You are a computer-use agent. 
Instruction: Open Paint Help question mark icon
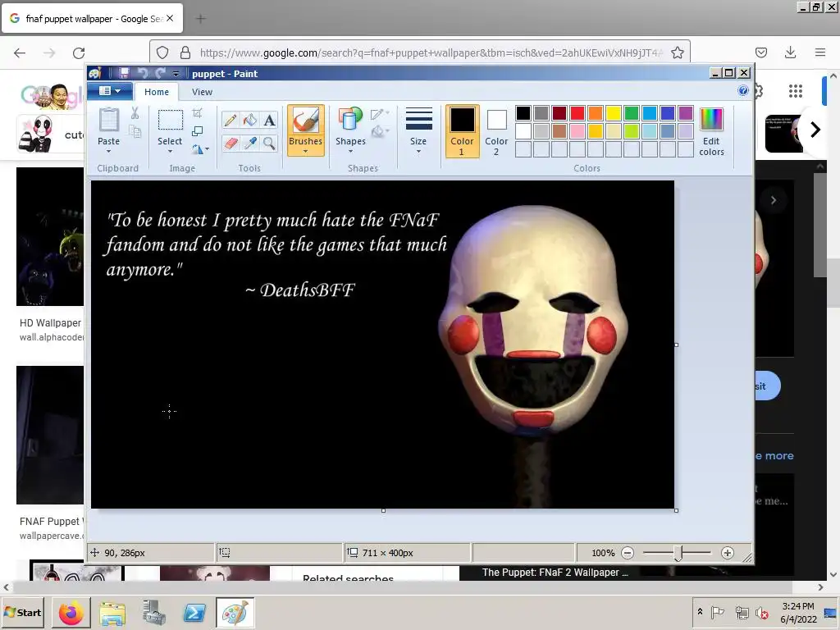743,90
